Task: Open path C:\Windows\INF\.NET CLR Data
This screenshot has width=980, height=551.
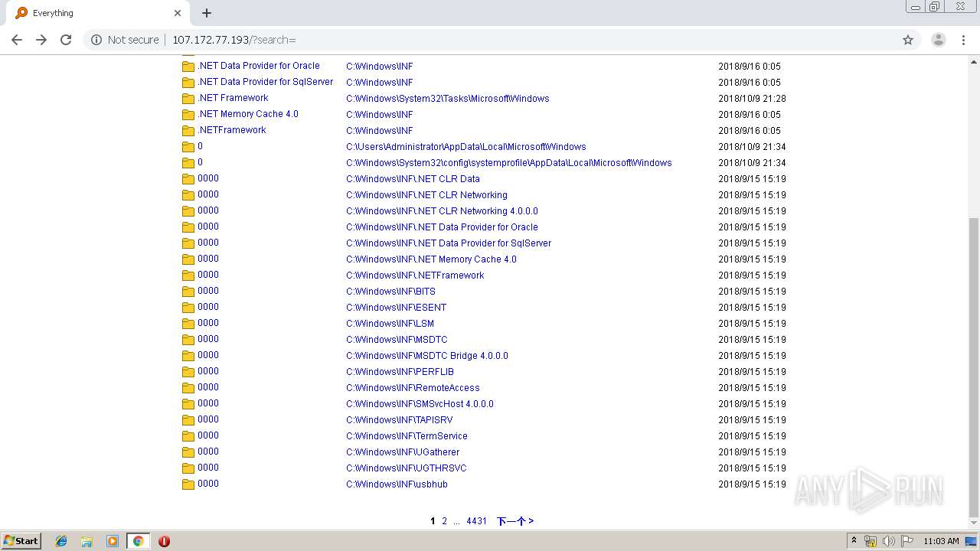Action: click(x=413, y=179)
